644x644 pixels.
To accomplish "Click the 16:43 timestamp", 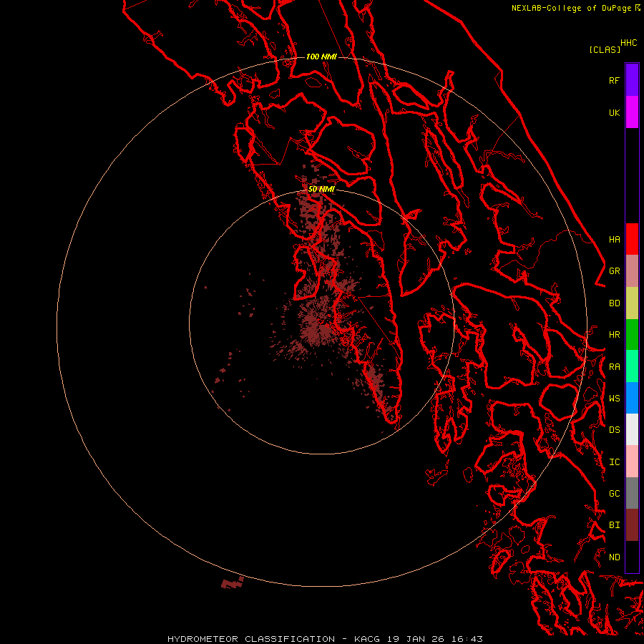I will (x=468, y=639).
